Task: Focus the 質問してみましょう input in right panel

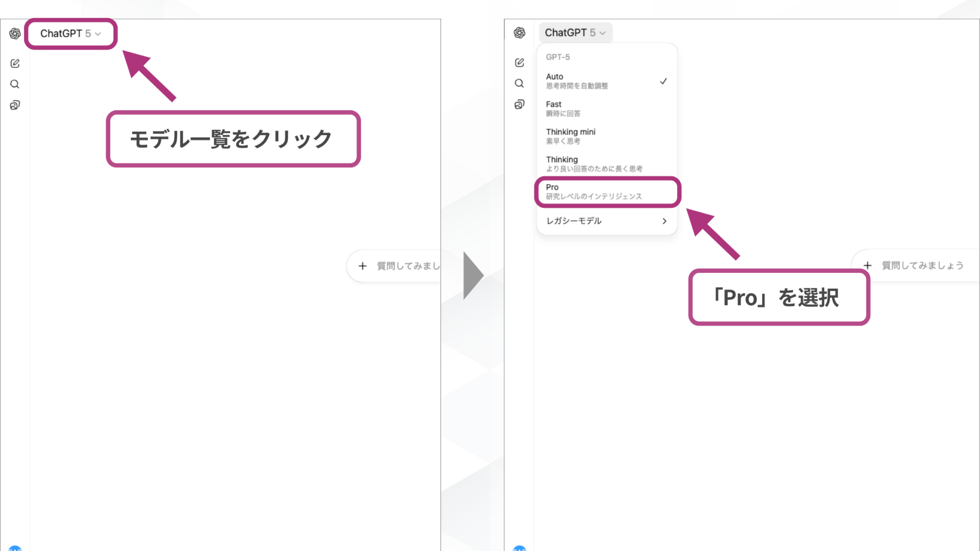Action: coord(923,265)
